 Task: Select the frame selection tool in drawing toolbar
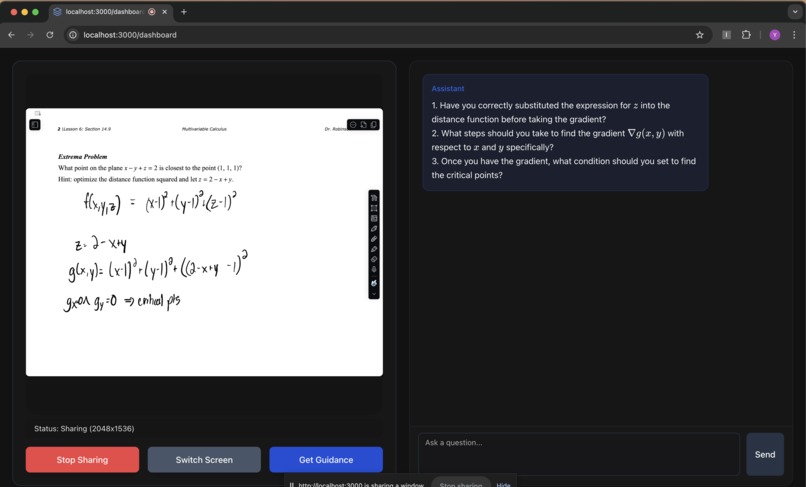pyautogui.click(x=374, y=208)
